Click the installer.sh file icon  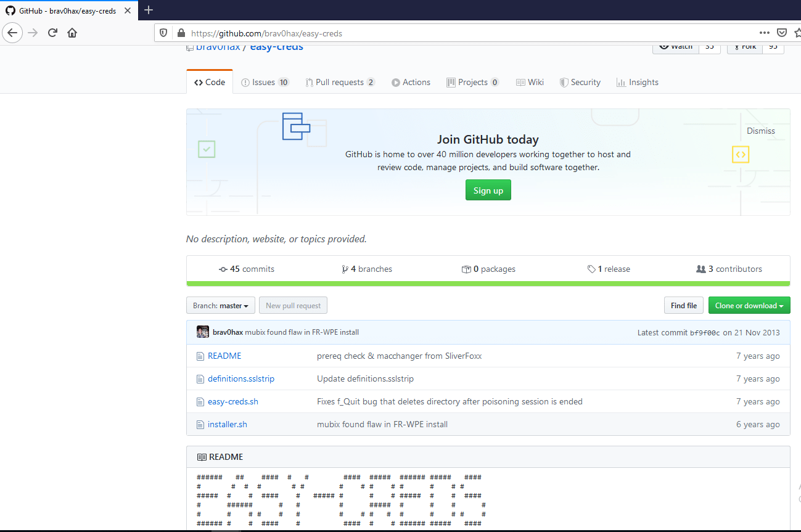[200, 425]
